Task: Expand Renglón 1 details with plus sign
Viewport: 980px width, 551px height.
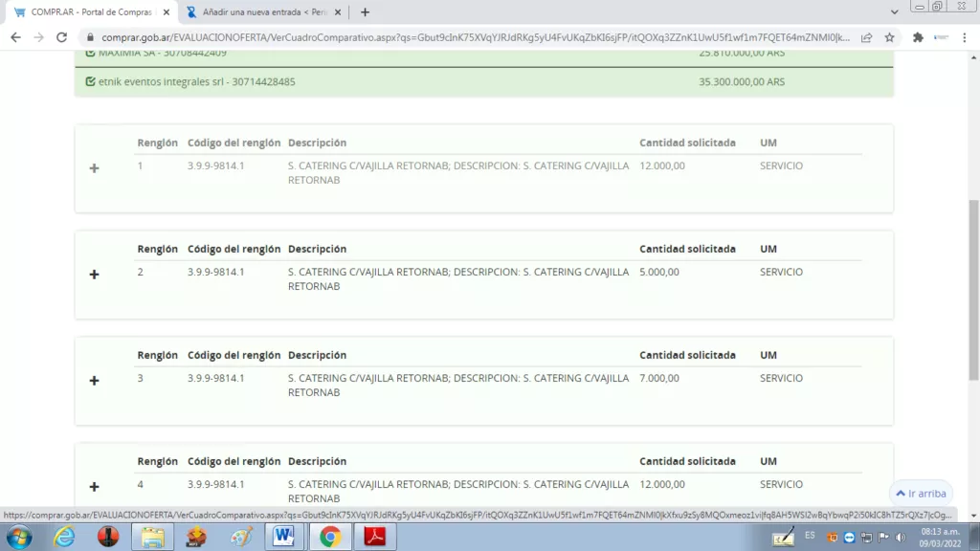Action: (94, 168)
